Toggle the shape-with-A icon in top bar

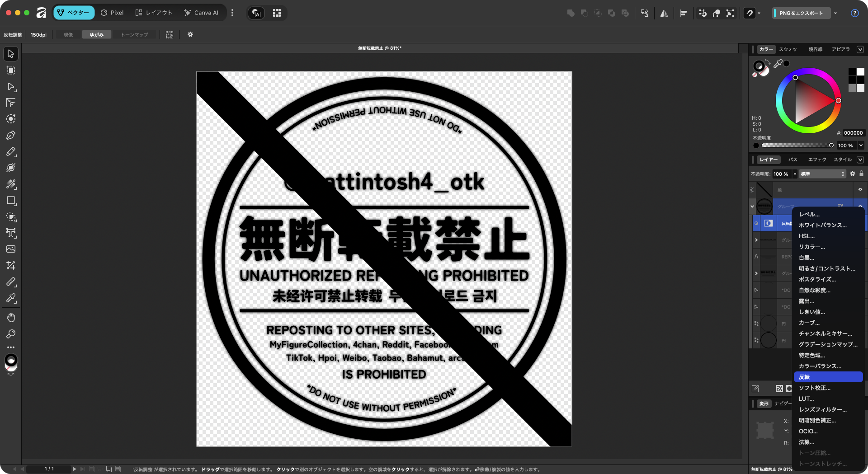tap(257, 13)
